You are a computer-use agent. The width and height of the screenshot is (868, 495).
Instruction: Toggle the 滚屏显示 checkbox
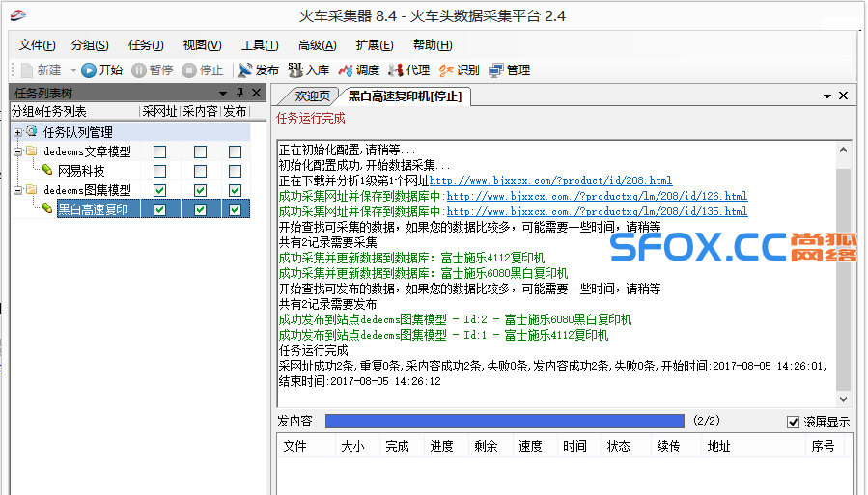pos(794,422)
